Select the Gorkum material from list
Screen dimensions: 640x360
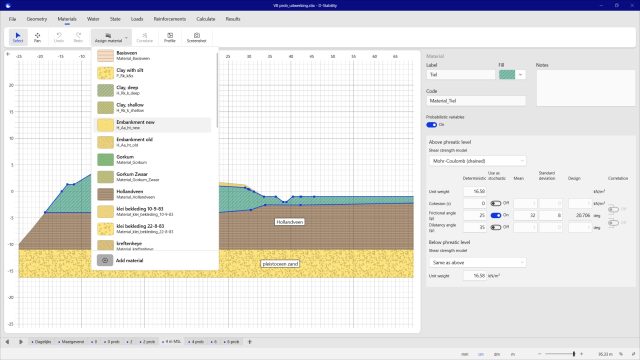point(153,159)
